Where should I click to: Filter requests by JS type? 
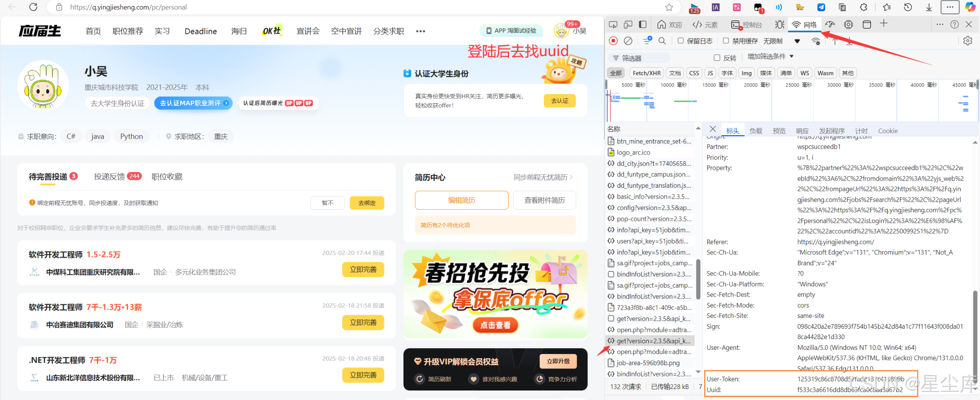(710, 73)
